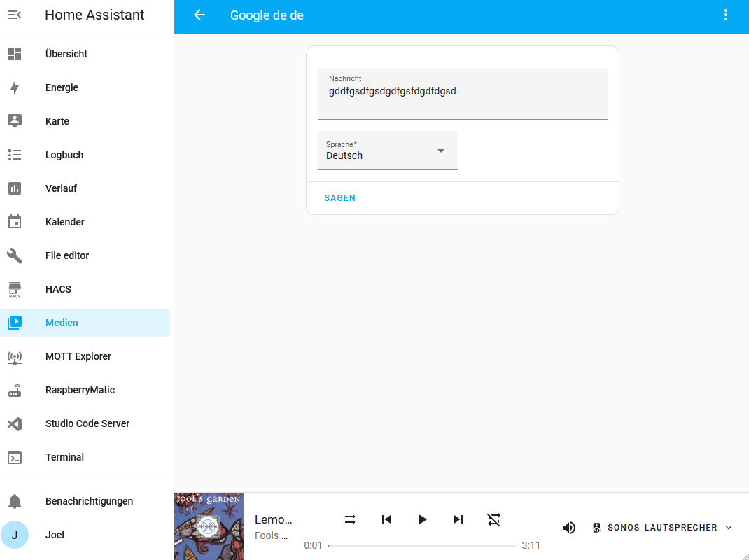This screenshot has height=560, width=749.
Task: Click the song progress bar
Action: (x=422, y=546)
